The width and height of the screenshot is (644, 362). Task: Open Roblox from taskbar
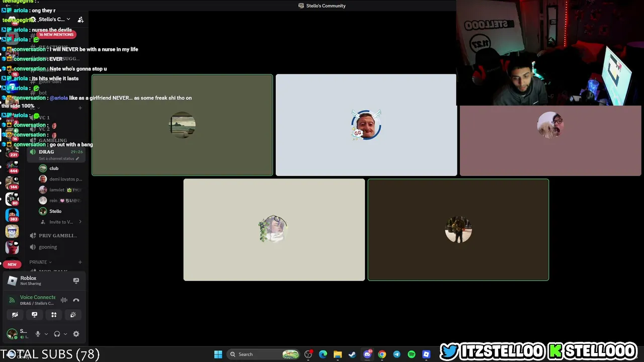(x=426, y=354)
